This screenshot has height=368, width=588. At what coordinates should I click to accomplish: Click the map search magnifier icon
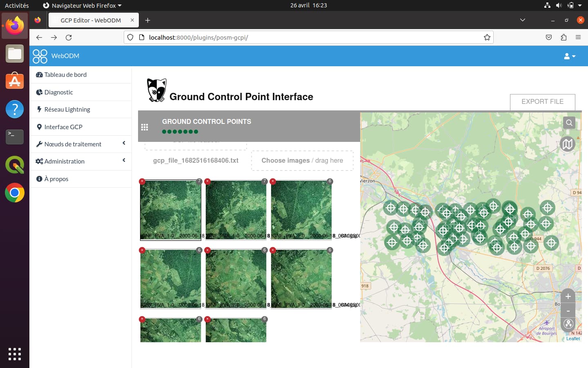click(569, 123)
